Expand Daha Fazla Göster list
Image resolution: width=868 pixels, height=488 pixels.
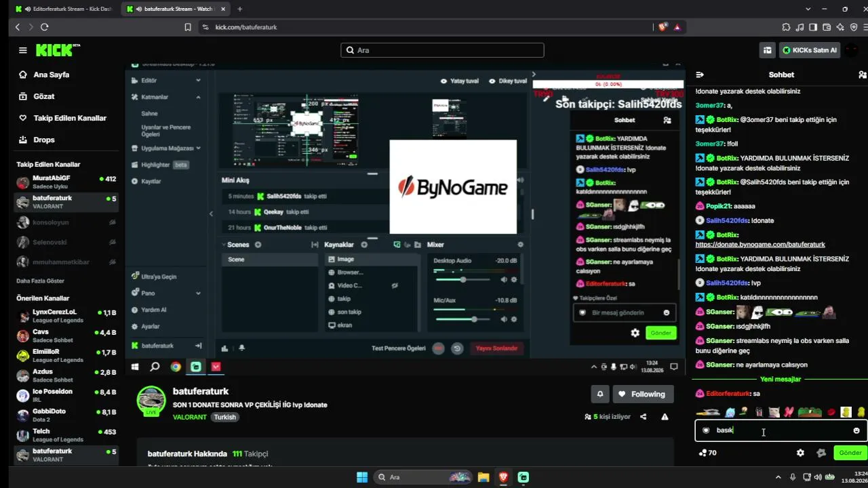point(40,281)
